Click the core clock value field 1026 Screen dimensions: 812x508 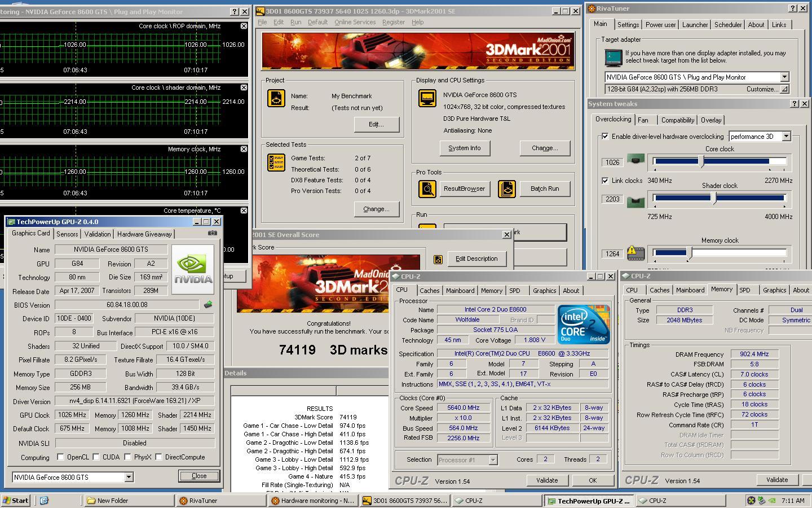point(612,163)
